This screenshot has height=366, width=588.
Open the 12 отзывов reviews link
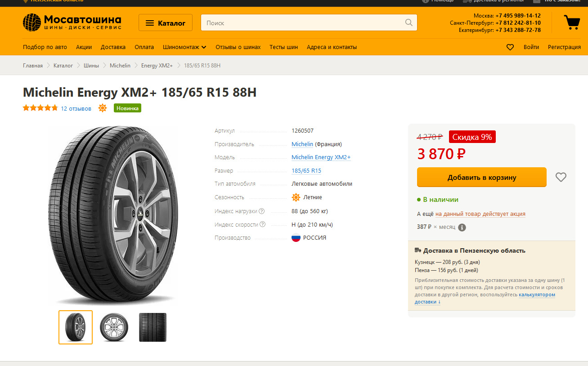click(76, 109)
